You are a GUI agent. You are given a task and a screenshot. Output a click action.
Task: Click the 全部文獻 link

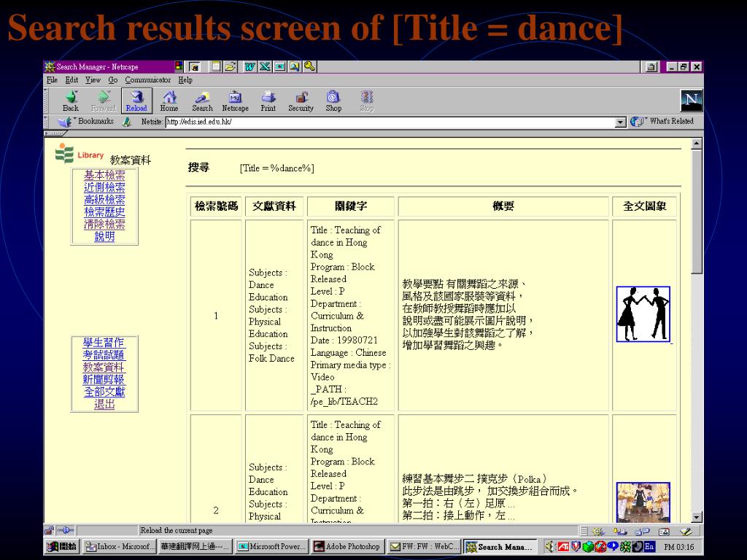point(104,392)
